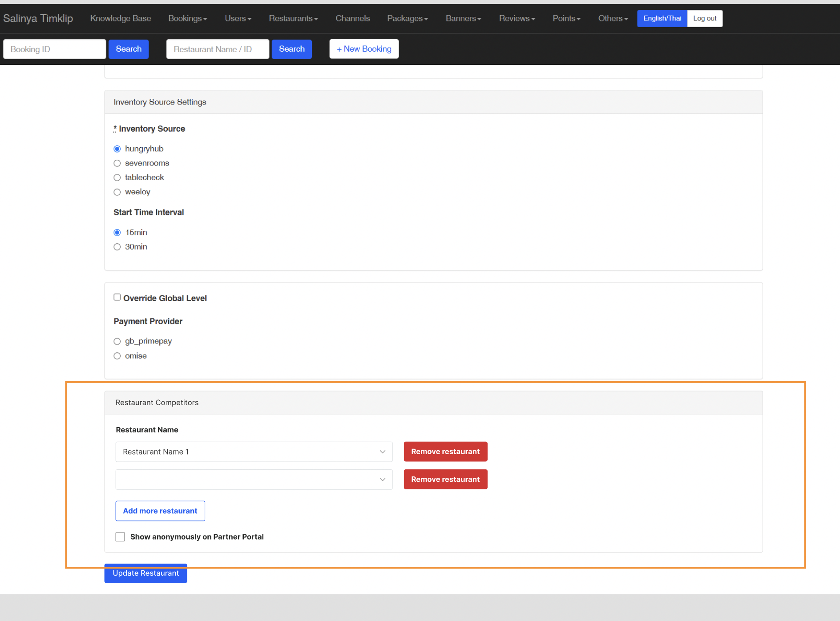Enable the Override Global Level checkbox
This screenshot has height=621, width=840.
pos(117,297)
